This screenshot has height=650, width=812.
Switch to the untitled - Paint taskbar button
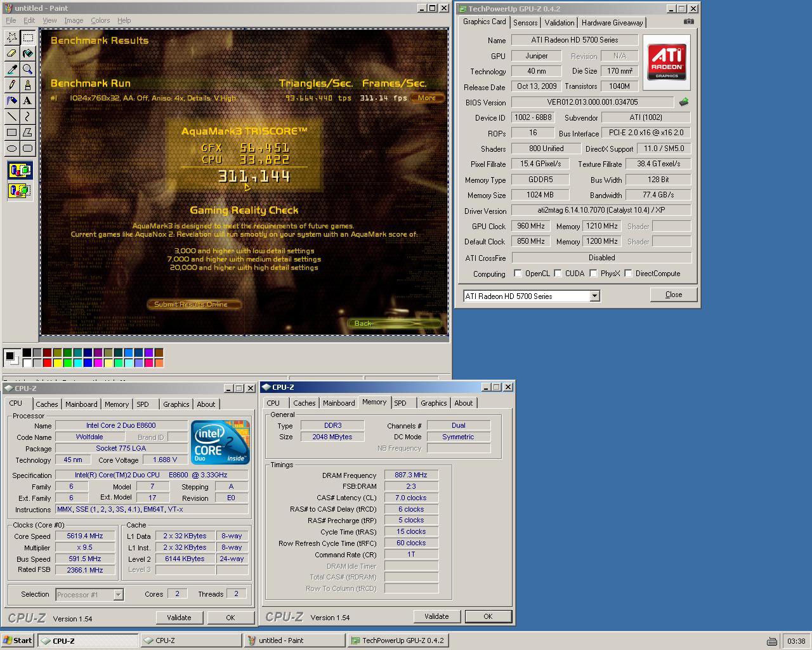pos(295,640)
